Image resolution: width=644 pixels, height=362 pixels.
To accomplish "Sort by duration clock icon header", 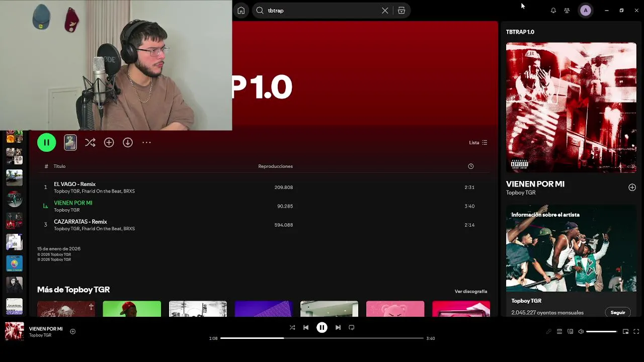I will [471, 166].
